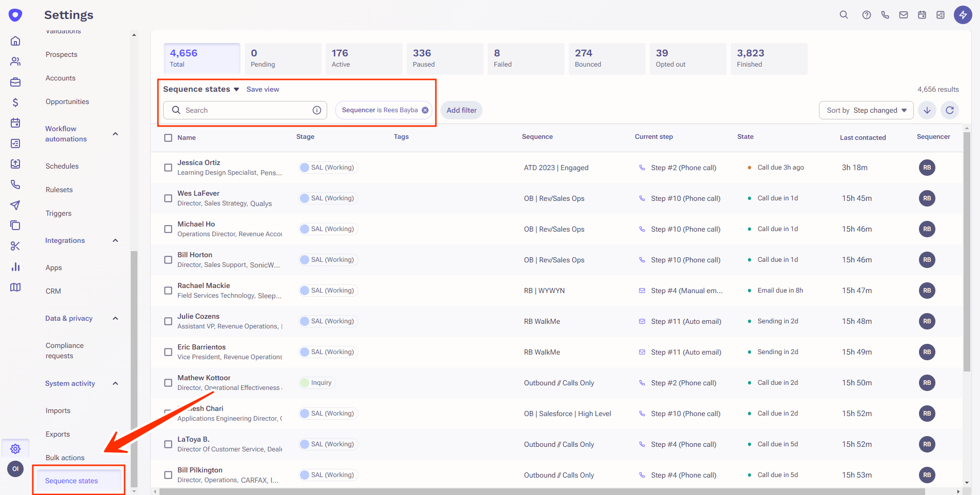Switch to the Paused count tab
980x495 pixels.
point(445,58)
